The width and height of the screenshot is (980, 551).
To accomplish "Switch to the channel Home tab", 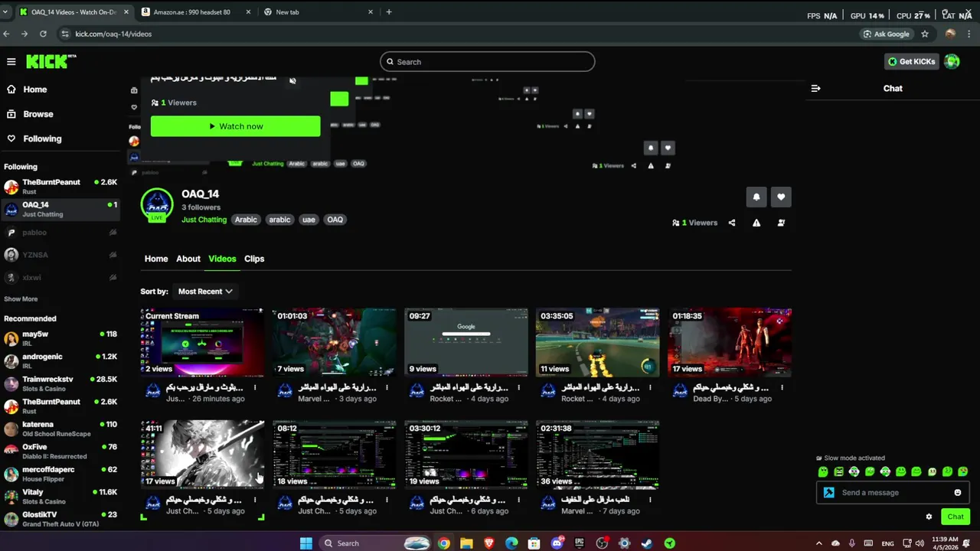I will (x=156, y=259).
